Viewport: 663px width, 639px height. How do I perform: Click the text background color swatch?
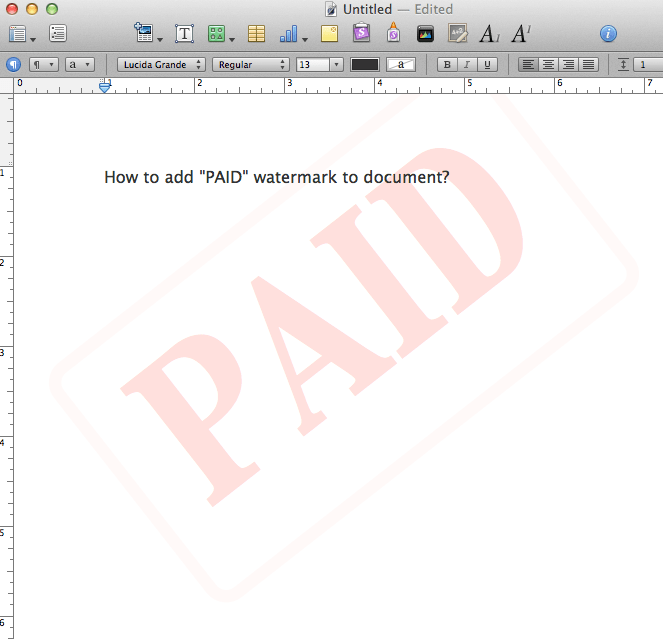pyautogui.click(x=400, y=65)
